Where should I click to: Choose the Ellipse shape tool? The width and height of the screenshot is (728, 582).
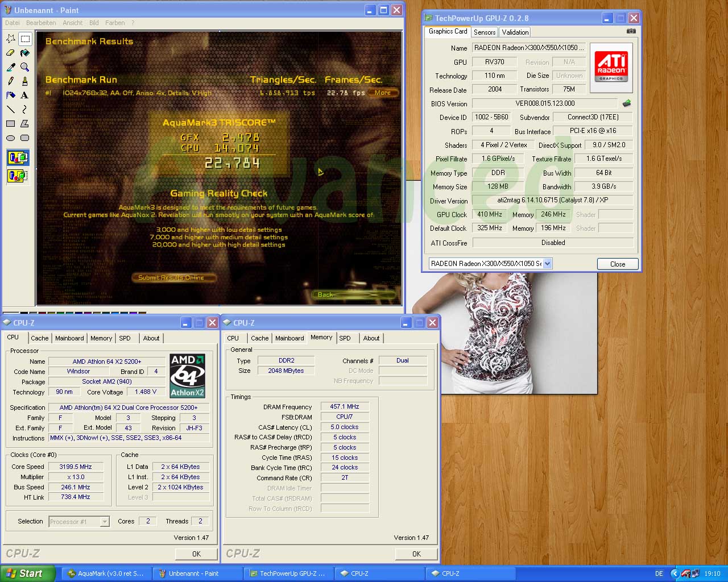(11, 138)
